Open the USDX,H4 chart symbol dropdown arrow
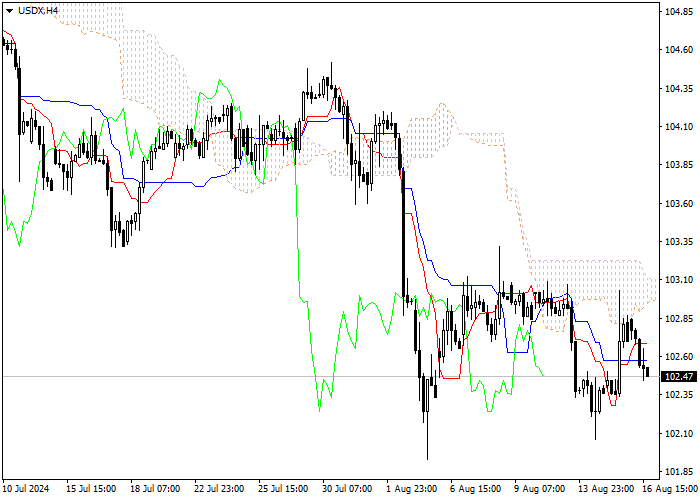The width and height of the screenshot is (700, 500). coord(9,11)
